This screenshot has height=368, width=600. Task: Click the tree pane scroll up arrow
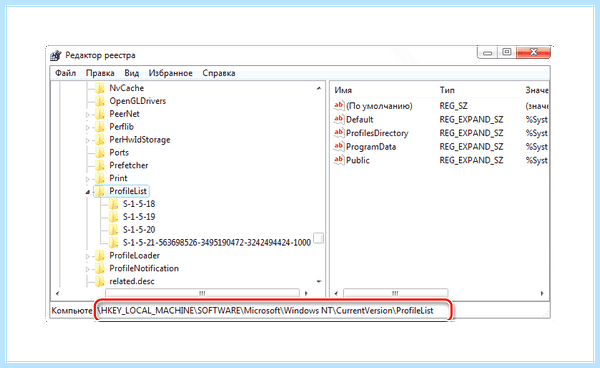[x=319, y=88]
